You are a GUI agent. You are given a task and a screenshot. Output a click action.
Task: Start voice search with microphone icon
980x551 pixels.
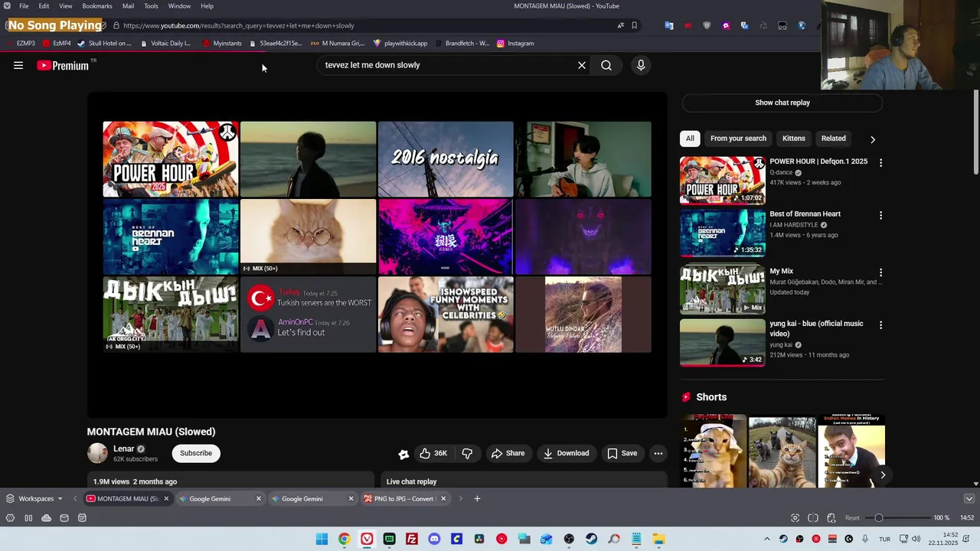[641, 66]
